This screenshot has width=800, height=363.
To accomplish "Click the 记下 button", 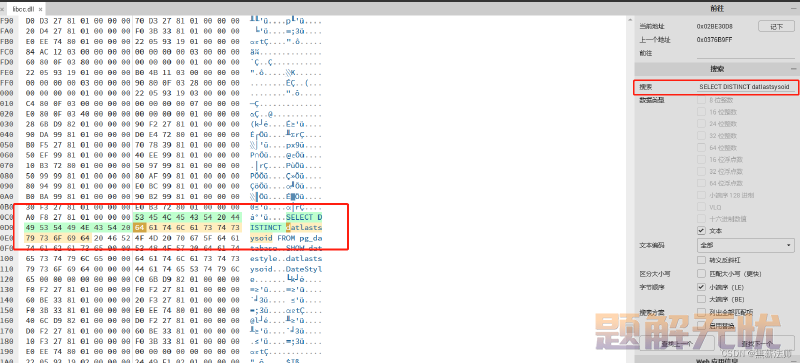I will click(x=777, y=27).
